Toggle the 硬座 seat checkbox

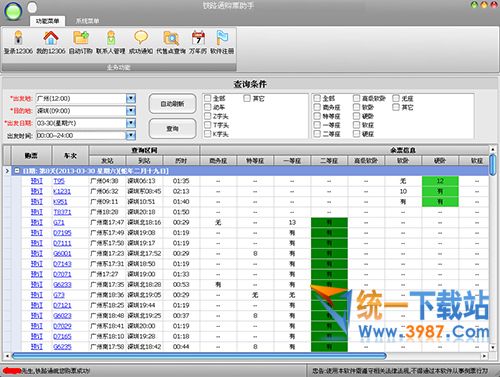tap(357, 134)
